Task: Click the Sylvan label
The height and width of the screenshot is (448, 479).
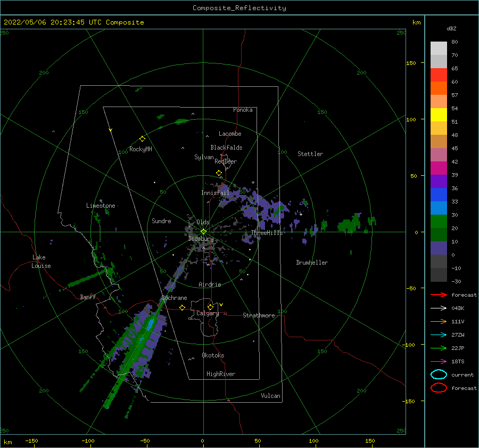Action: [x=204, y=157]
